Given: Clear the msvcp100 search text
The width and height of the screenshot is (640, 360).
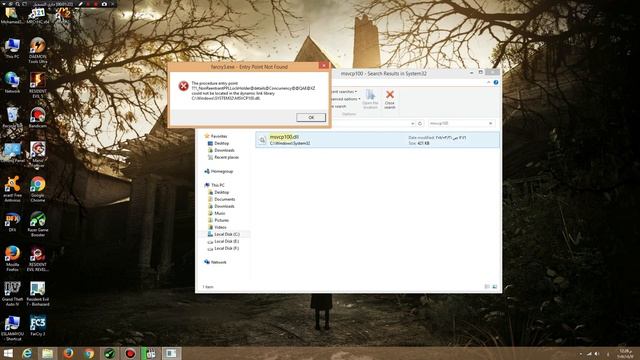Looking at the screenshot, I should point(491,123).
